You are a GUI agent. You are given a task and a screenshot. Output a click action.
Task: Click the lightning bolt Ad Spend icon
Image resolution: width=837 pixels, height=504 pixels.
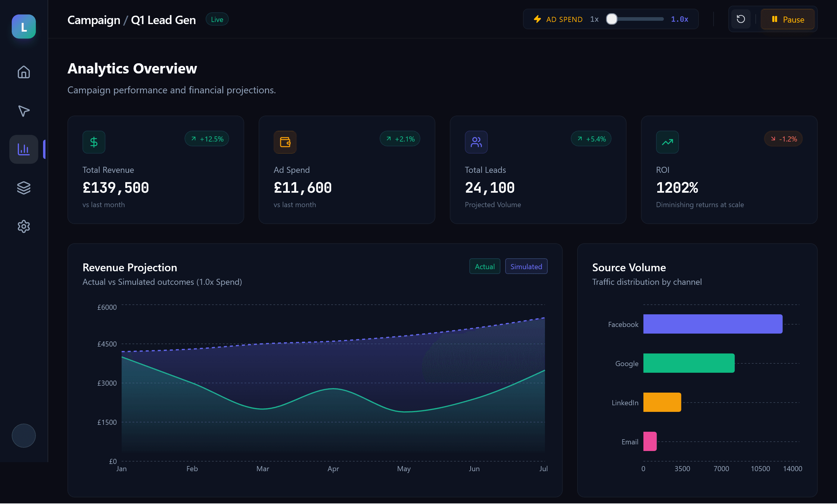click(x=537, y=19)
